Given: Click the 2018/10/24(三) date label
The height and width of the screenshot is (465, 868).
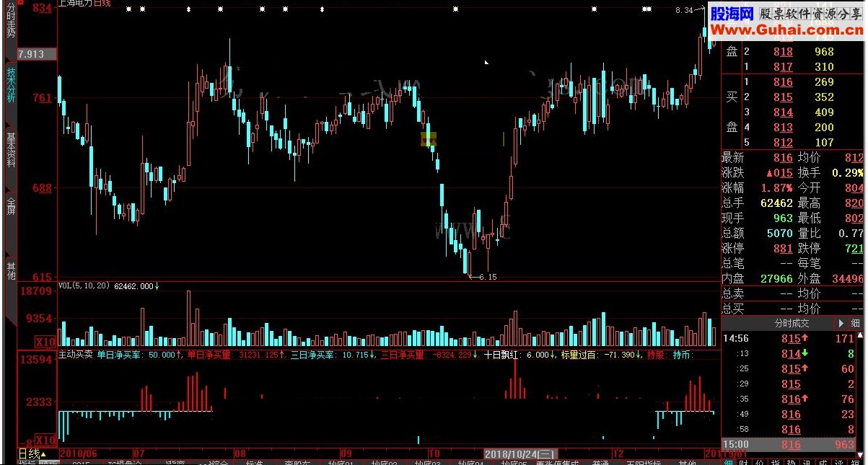Looking at the screenshot, I should click(520, 454).
